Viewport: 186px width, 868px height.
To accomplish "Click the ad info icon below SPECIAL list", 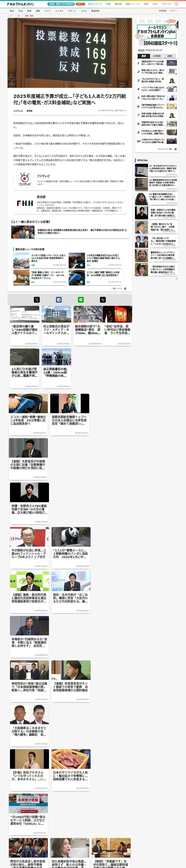I will [177, 278].
